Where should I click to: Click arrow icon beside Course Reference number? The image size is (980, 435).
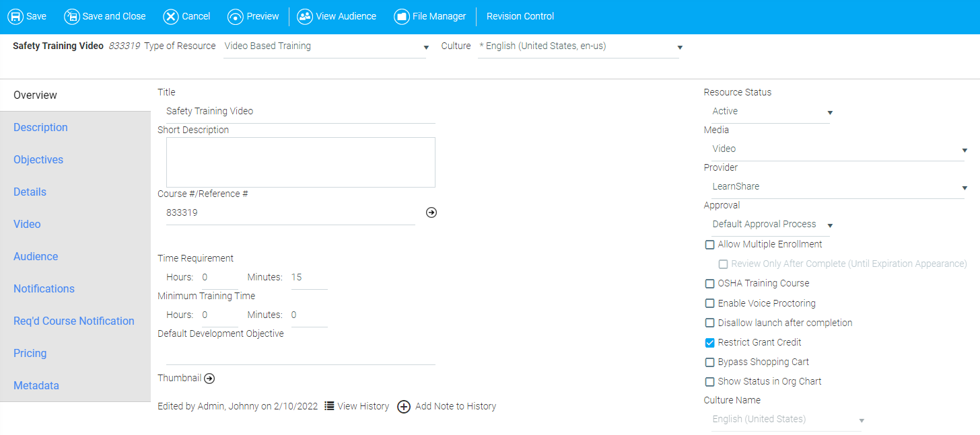431,212
